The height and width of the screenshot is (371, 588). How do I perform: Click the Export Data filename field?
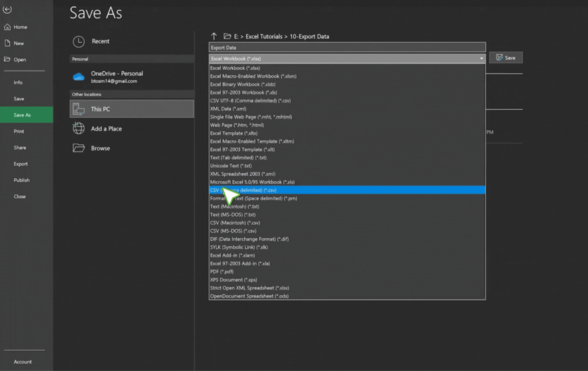[x=347, y=48]
